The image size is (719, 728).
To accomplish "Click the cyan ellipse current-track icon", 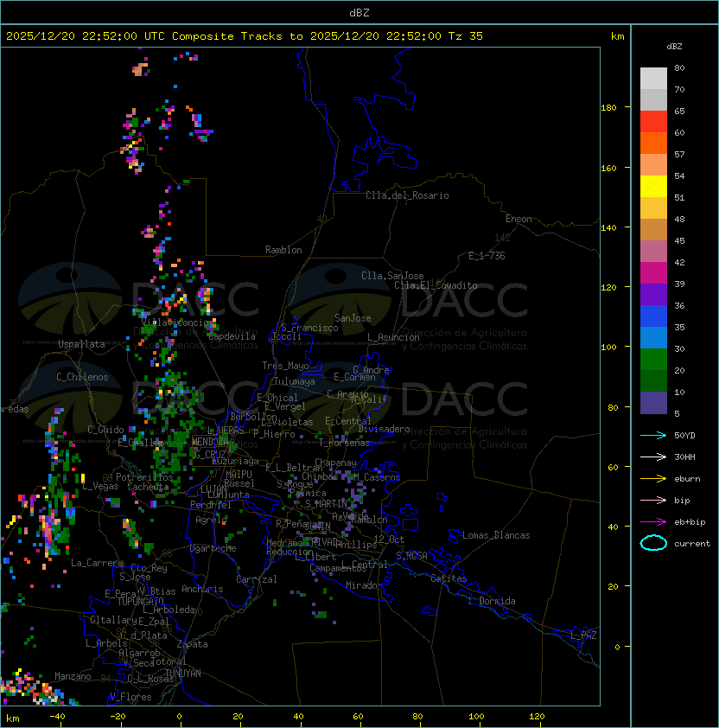I will point(653,543).
